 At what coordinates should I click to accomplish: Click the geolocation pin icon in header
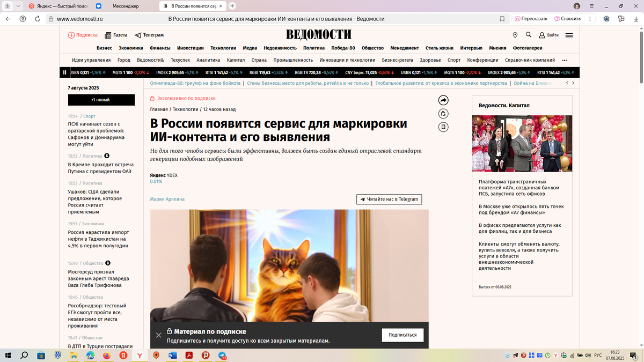tap(515, 35)
